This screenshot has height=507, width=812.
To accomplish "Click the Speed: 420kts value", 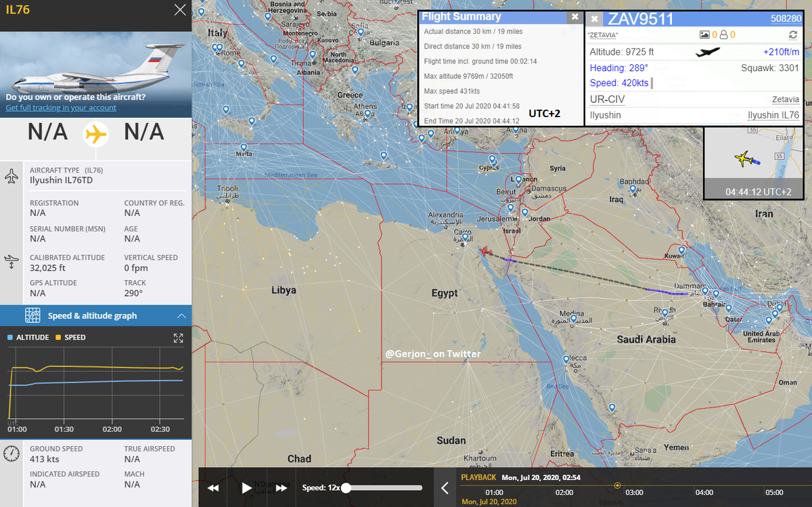I will click(x=619, y=83).
